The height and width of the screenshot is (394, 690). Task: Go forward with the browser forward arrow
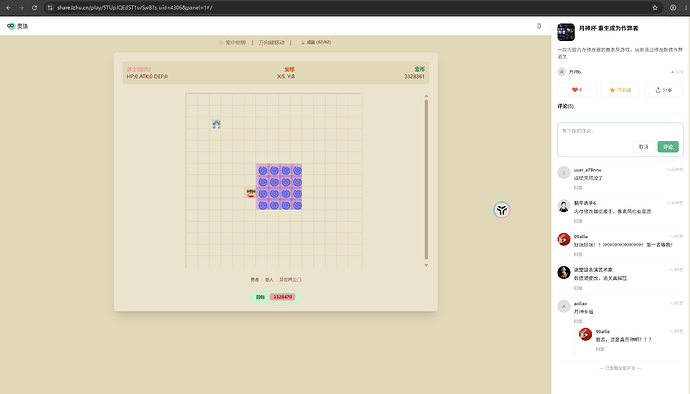pyautogui.click(x=21, y=7)
